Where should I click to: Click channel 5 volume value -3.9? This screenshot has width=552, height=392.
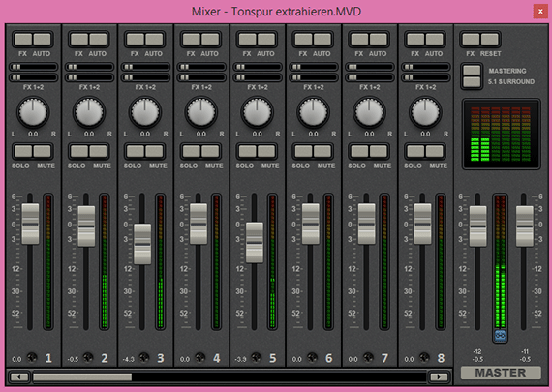tap(240, 360)
